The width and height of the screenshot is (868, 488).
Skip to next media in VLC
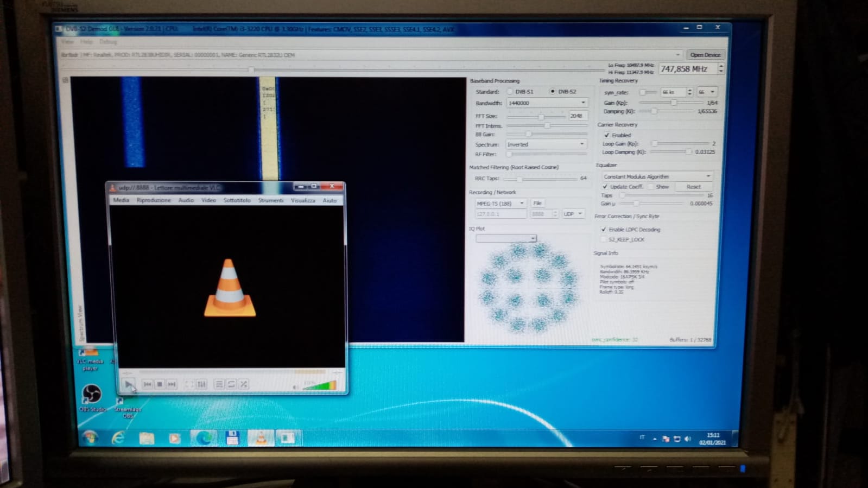pyautogui.click(x=172, y=384)
